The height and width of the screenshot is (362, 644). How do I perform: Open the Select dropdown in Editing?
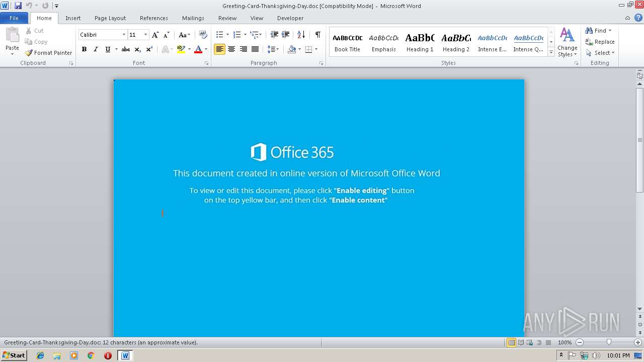point(600,53)
